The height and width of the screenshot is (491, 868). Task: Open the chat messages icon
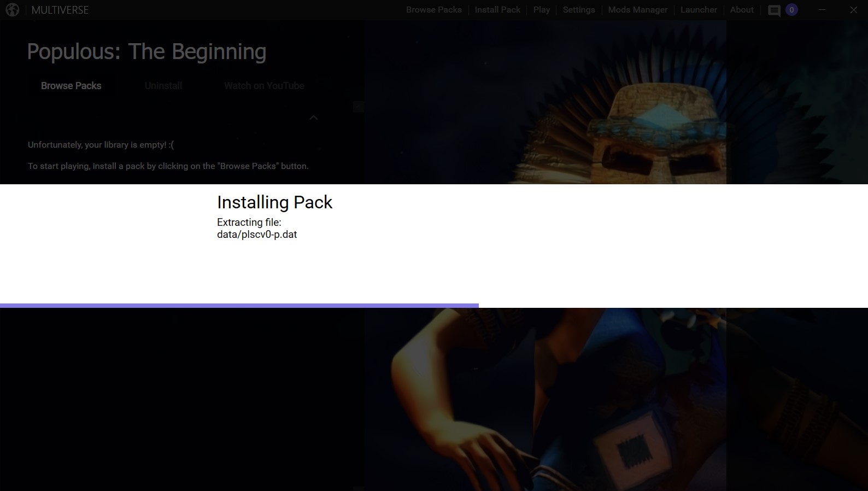(x=774, y=10)
